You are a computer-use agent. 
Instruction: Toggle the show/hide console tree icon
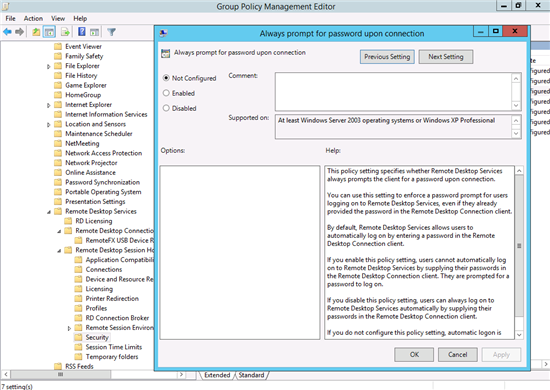click(x=49, y=32)
